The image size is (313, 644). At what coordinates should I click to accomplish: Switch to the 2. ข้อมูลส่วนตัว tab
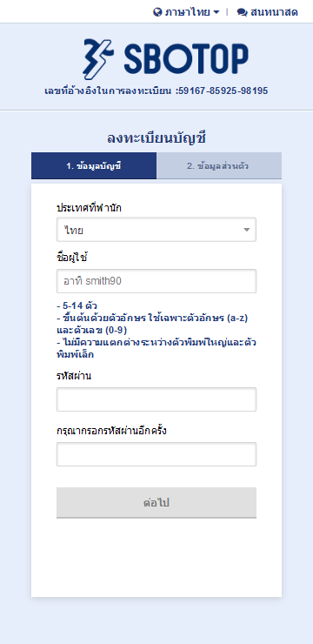tap(219, 166)
